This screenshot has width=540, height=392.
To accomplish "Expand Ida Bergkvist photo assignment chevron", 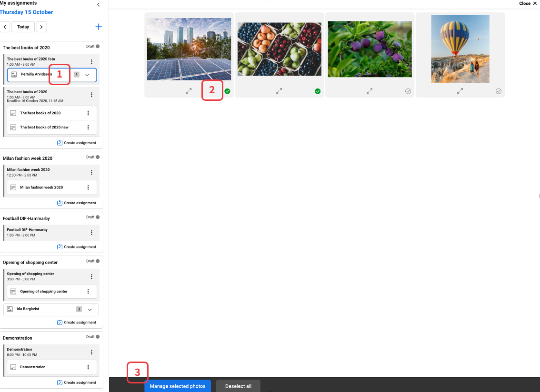I will pos(90,310).
